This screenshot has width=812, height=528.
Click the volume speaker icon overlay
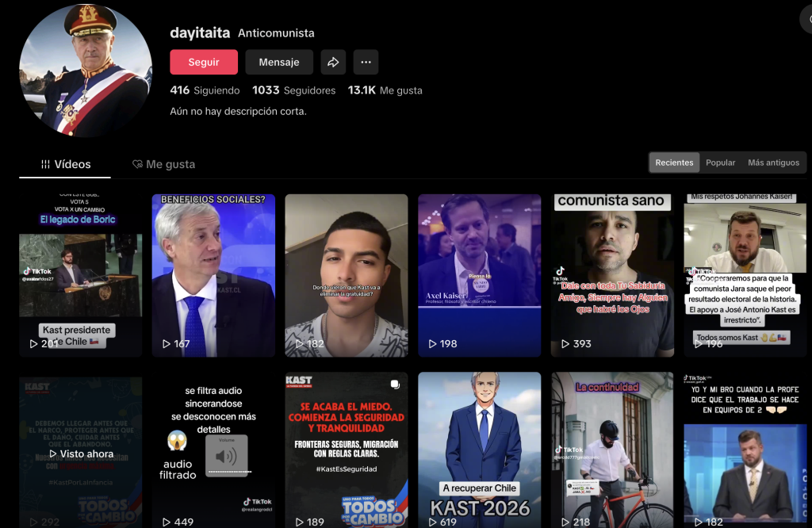coord(227,456)
